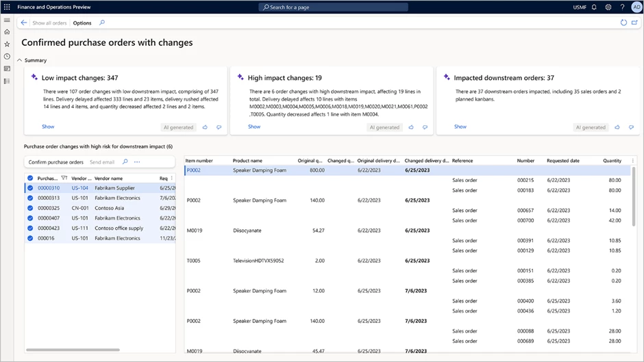Thumbs up the Low impact changes card
This screenshot has width=644, height=362.
point(205,127)
